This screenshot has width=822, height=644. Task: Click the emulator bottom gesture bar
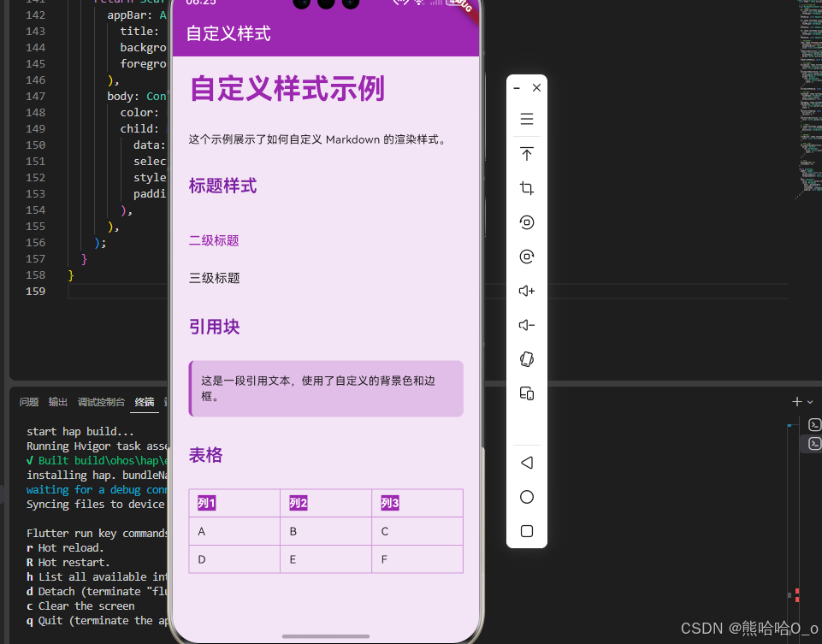pyautogui.click(x=326, y=636)
